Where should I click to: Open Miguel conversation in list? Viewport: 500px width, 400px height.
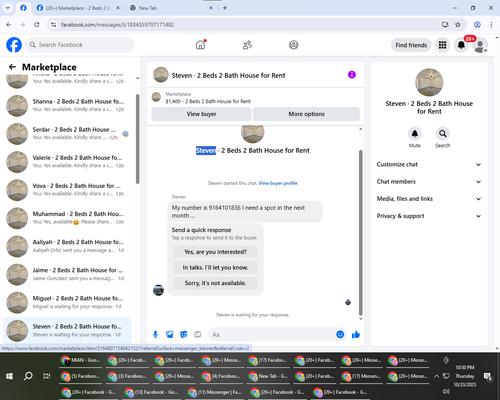(67, 303)
